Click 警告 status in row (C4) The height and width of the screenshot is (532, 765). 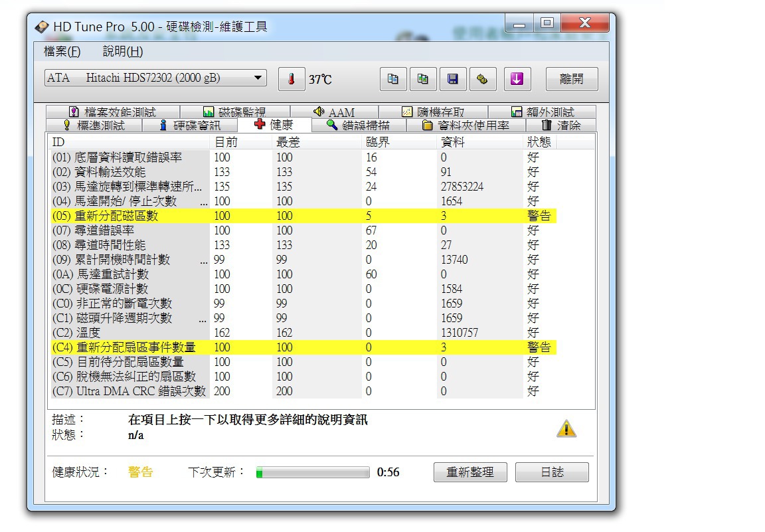pos(539,347)
